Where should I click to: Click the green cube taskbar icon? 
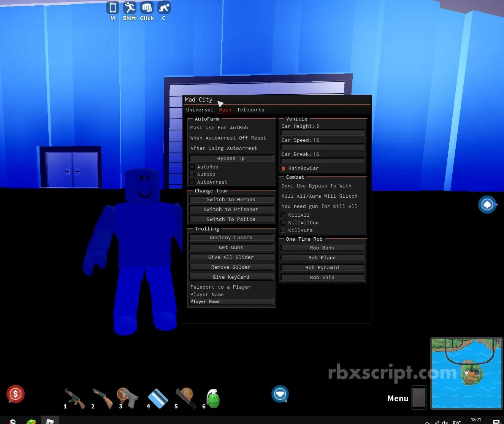click(31, 421)
